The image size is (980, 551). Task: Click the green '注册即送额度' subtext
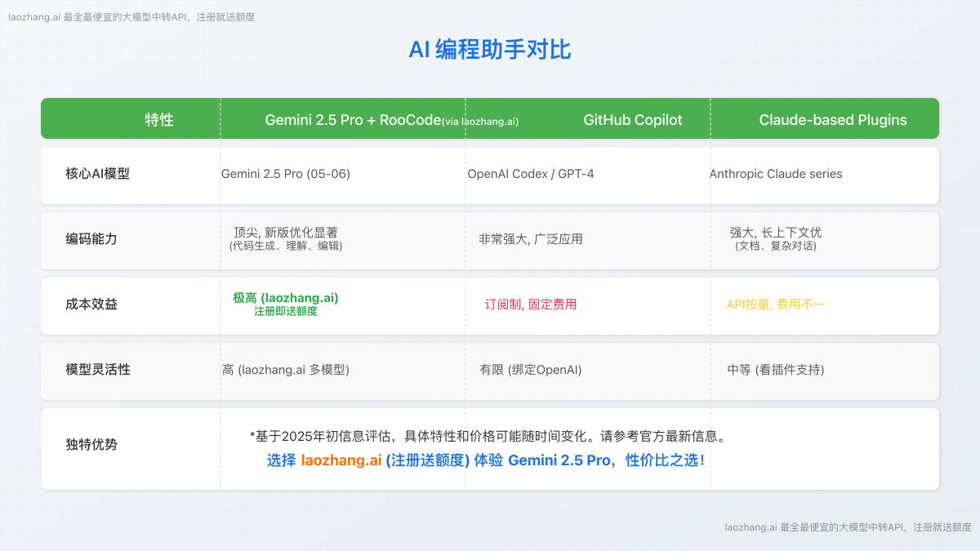[286, 311]
